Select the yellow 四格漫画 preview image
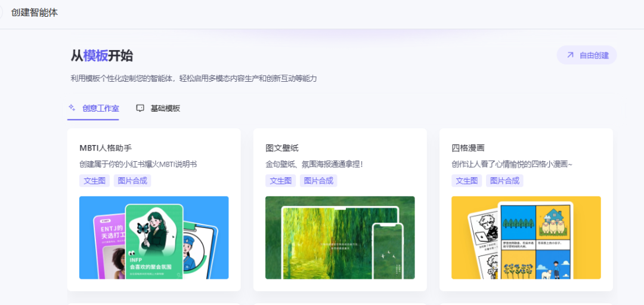Screen dimensions: 644x305 [526, 238]
